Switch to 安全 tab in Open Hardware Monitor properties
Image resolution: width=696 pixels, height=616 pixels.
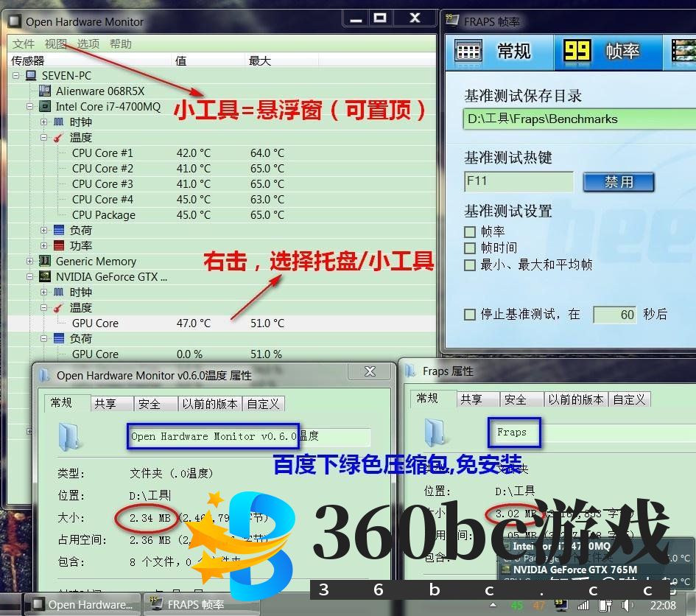150,404
